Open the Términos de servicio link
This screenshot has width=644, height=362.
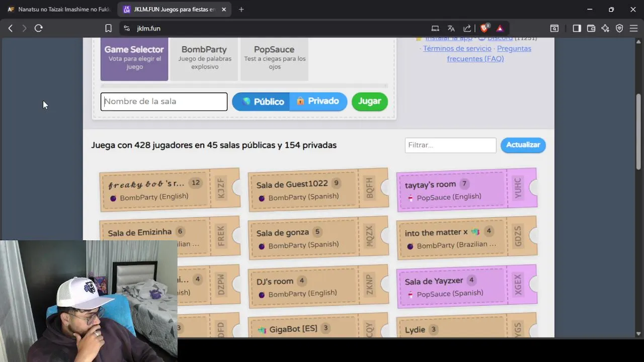pos(457,48)
